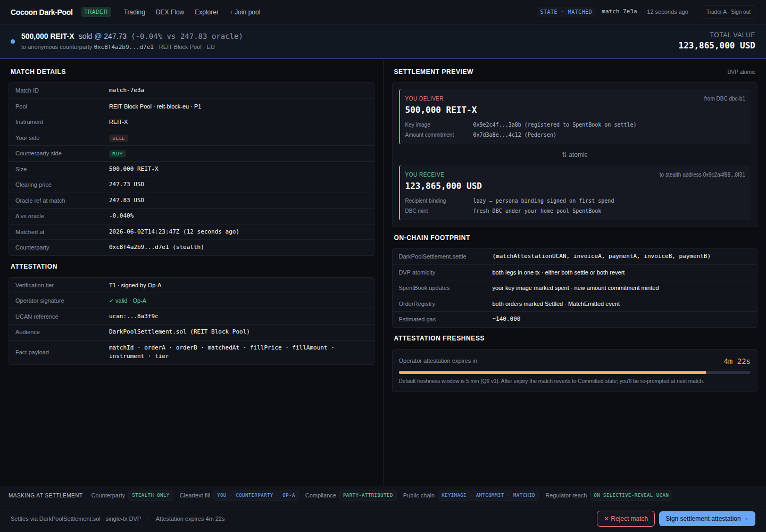The image size is (766, 532).
Task: Click the Fact payload field list
Action: 221,352
